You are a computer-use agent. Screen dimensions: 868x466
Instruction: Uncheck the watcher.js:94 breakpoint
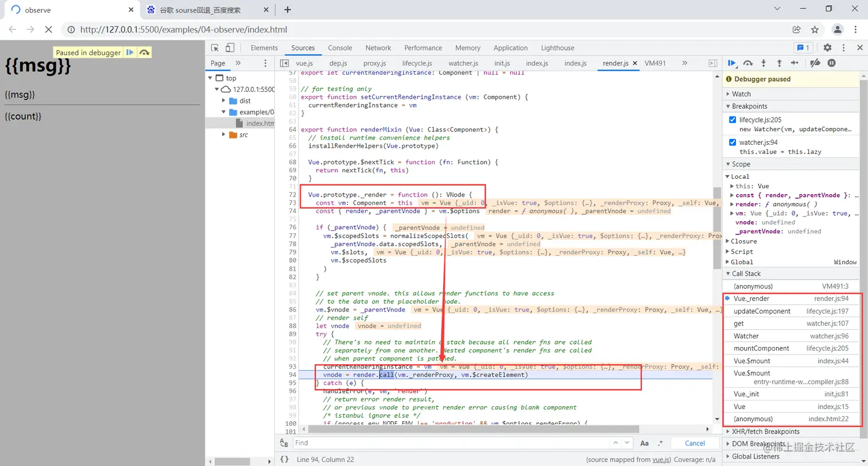(732, 143)
